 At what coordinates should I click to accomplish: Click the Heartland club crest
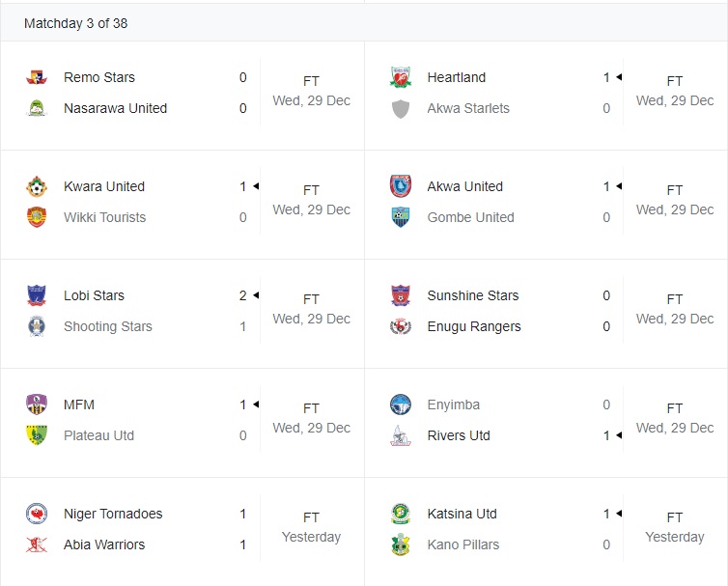tap(401, 77)
